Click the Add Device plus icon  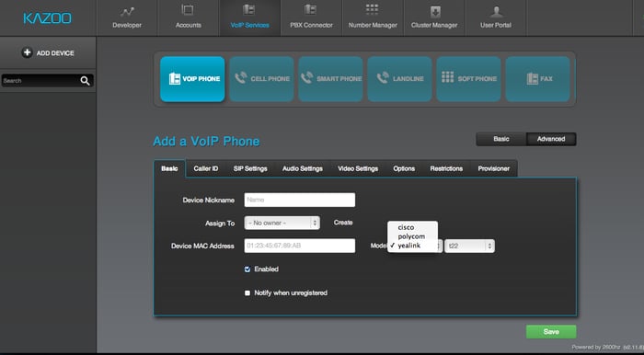pos(27,53)
